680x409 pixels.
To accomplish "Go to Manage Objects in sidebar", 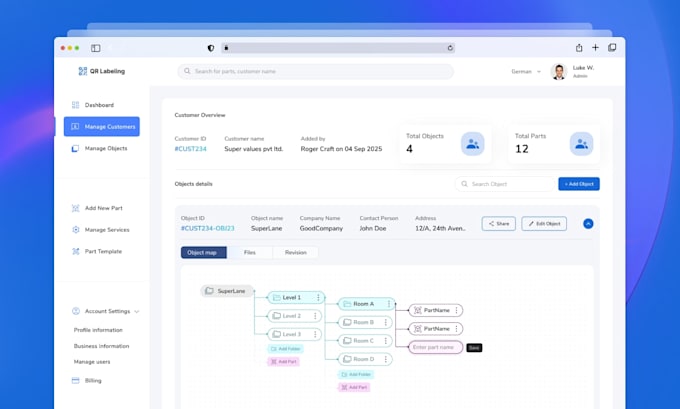I will [x=99, y=148].
